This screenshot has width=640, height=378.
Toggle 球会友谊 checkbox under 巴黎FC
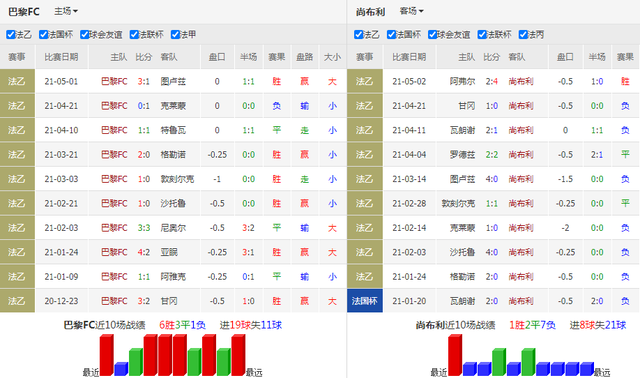pos(84,35)
